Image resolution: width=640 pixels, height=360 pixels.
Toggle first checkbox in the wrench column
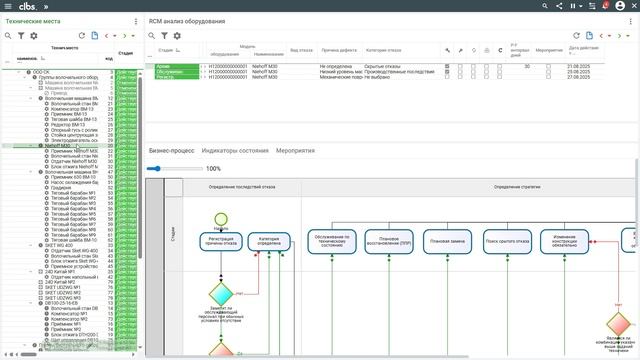coord(447,66)
